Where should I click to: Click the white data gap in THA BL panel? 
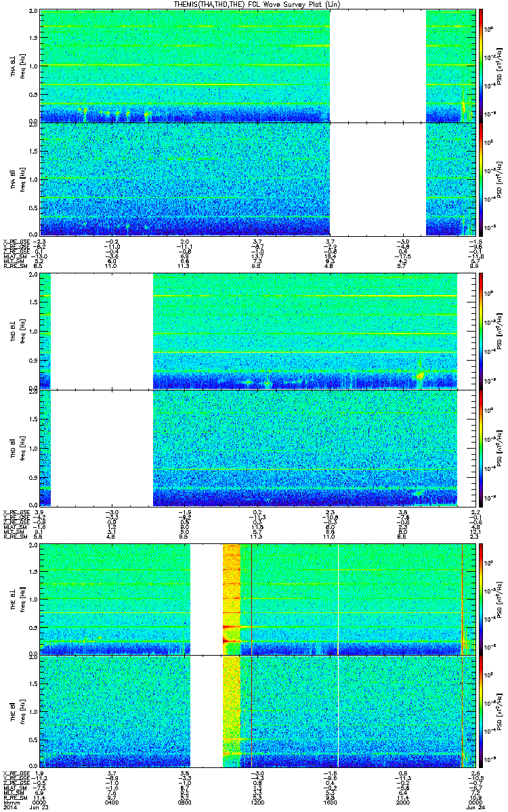(x=377, y=66)
